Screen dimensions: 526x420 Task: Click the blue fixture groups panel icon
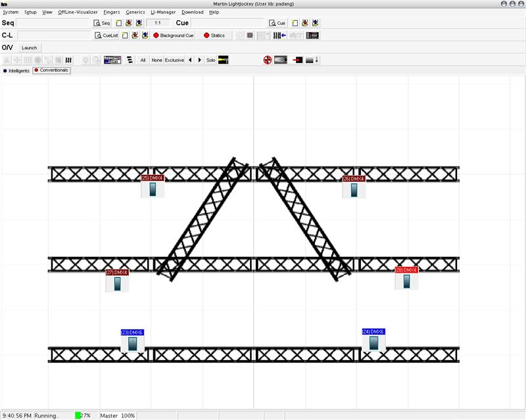112,60
